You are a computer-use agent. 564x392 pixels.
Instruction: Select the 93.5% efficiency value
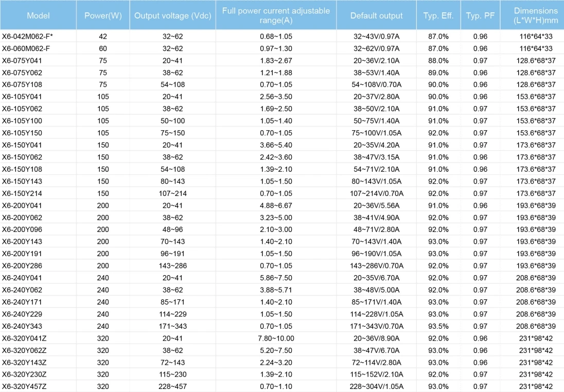(438, 326)
